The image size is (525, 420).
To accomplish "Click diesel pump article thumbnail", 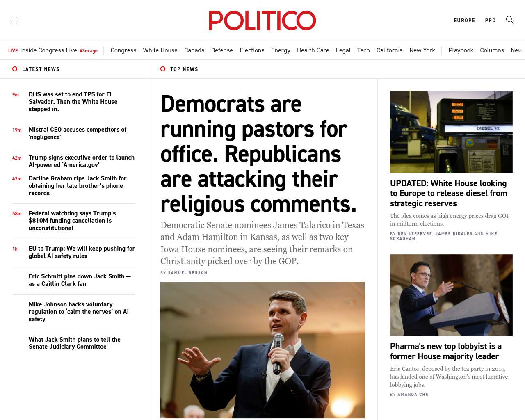I will point(451,132).
